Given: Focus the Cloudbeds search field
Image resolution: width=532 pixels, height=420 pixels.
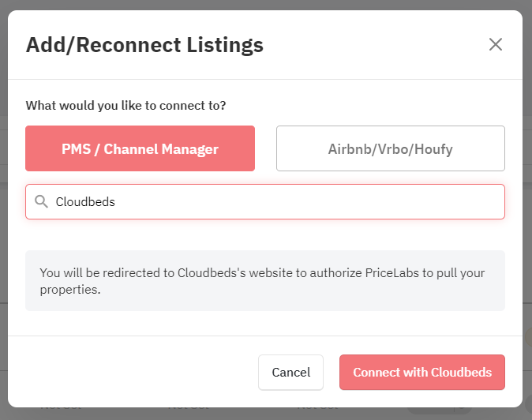Looking at the screenshot, I should [265, 201].
